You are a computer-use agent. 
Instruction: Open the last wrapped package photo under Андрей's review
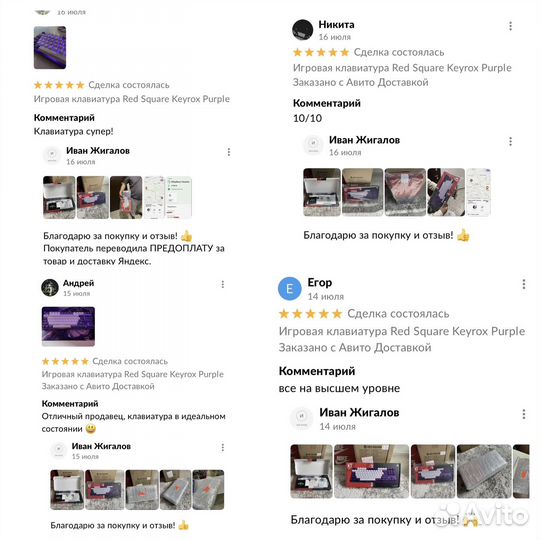208,489
